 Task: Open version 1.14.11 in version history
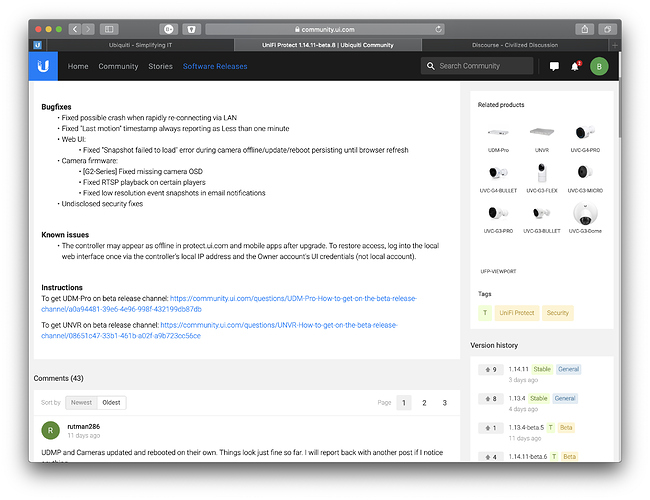[x=518, y=369]
